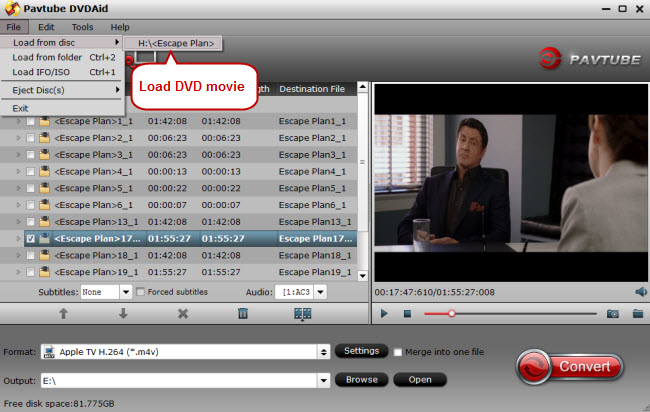Expand the Escape Plan>19_1 tree row
650x412 pixels.
coord(18,272)
